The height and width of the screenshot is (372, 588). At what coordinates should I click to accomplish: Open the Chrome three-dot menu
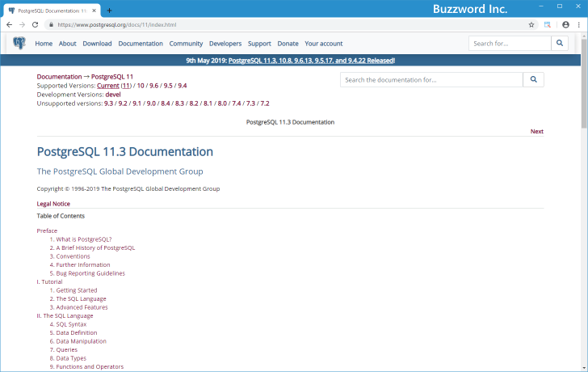(x=579, y=25)
